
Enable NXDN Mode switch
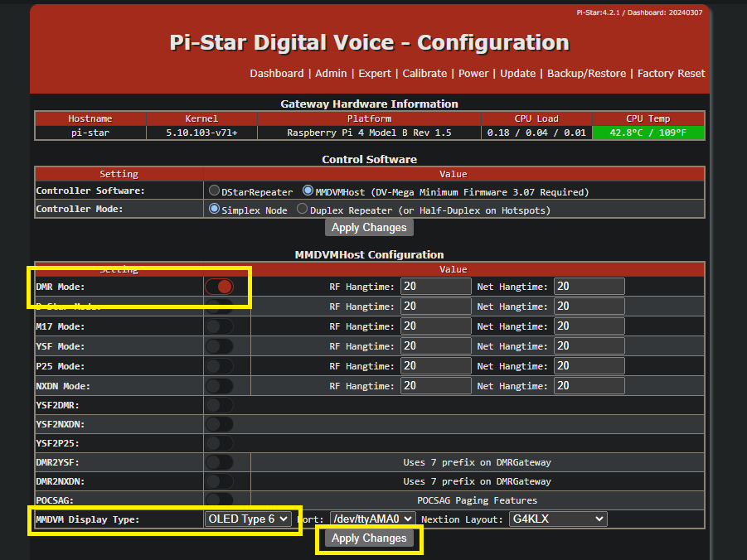point(220,386)
